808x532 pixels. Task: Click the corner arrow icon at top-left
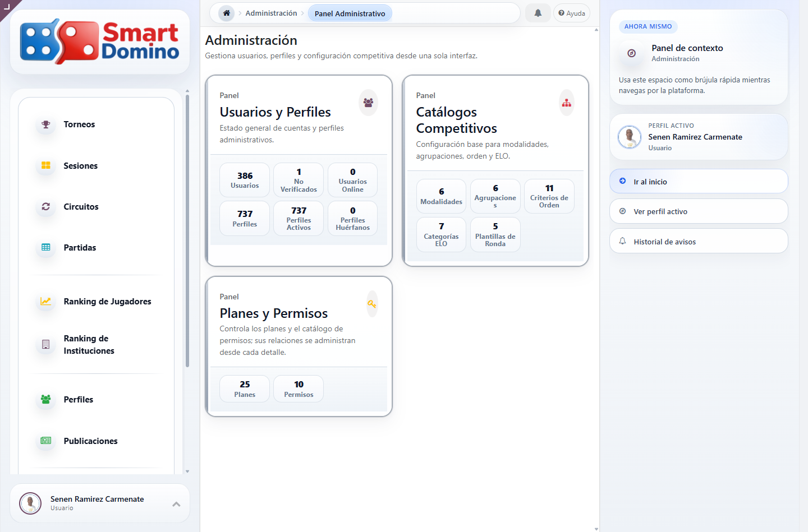7,6
